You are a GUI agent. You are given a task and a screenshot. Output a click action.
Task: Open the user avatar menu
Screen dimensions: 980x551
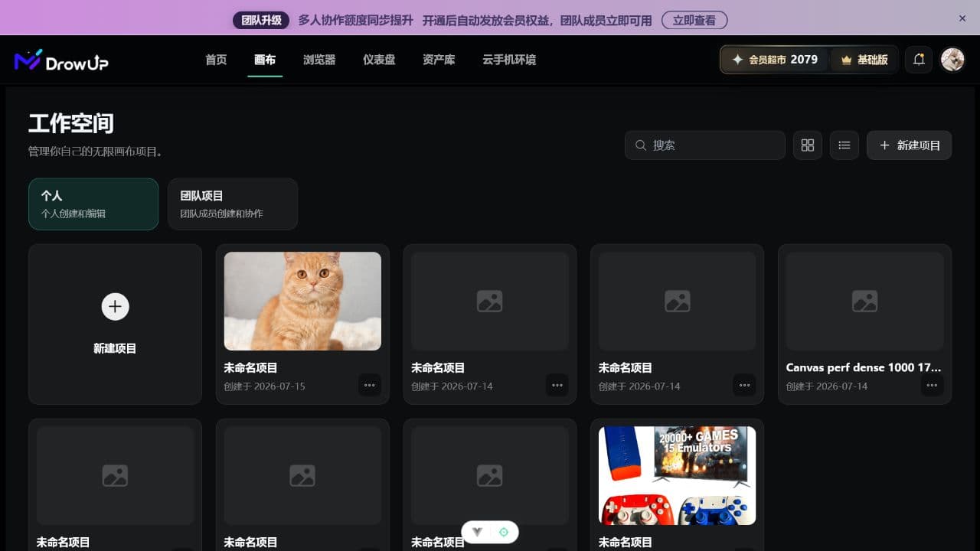(x=952, y=60)
